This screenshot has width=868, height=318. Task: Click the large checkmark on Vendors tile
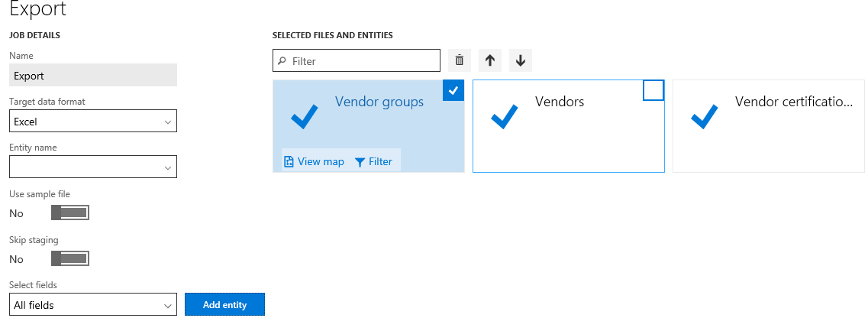coord(505,116)
